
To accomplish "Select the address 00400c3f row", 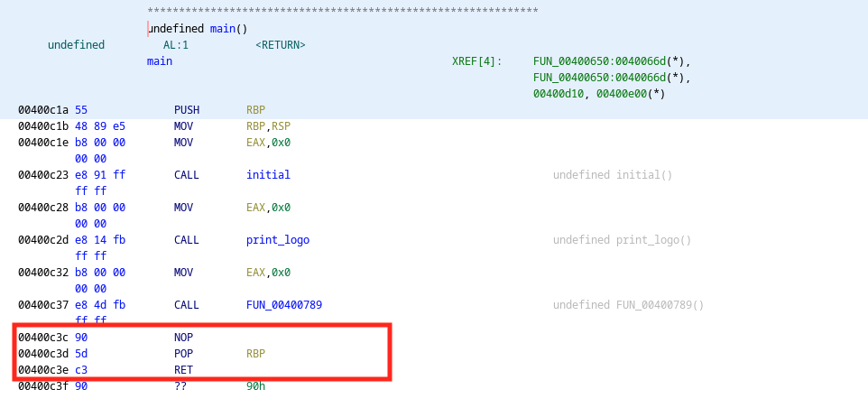I will point(40,386).
